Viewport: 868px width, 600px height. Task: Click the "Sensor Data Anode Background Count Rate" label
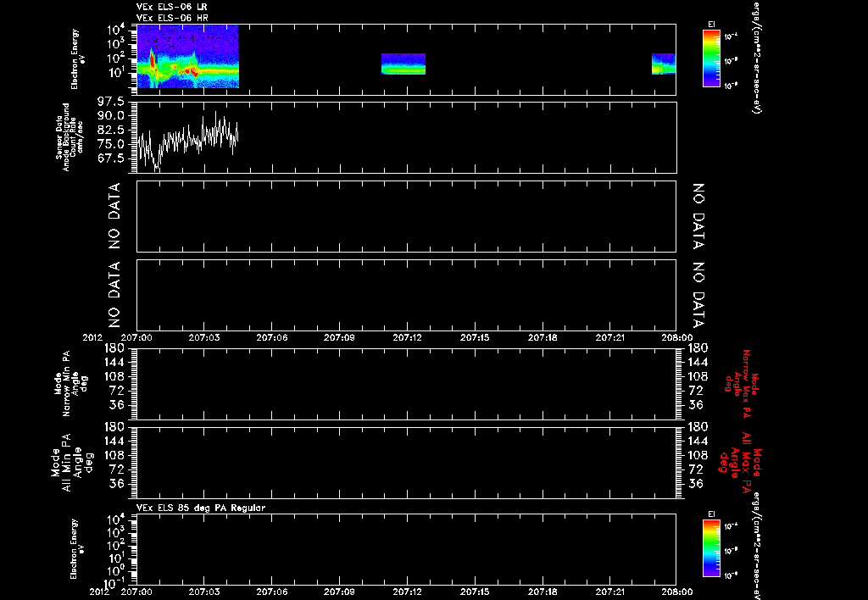click(x=70, y=137)
